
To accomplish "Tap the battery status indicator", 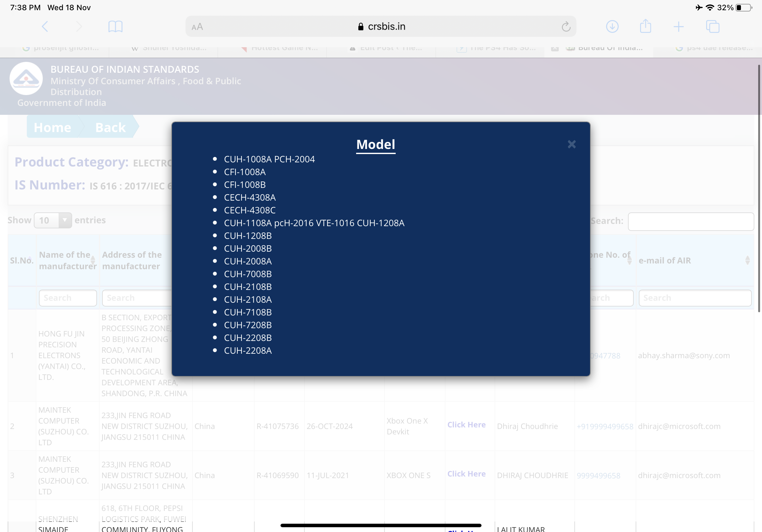I will [744, 8].
